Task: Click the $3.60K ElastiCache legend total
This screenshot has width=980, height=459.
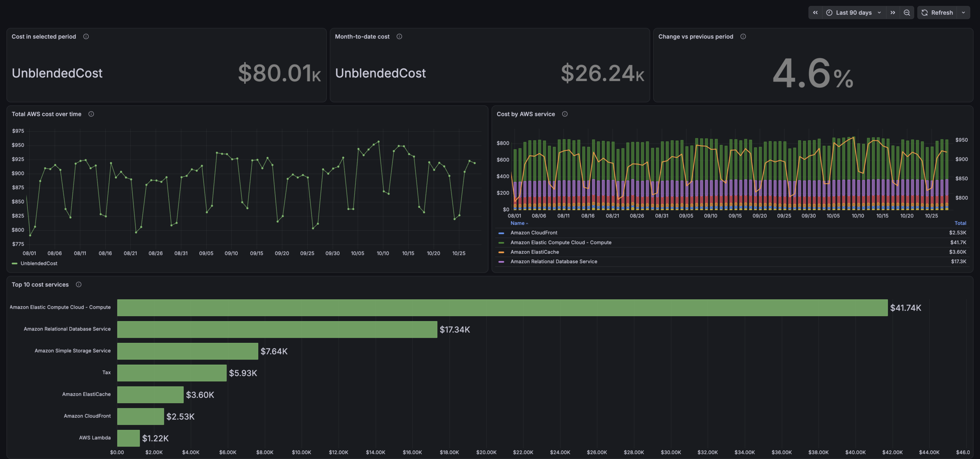Action: coord(958,252)
